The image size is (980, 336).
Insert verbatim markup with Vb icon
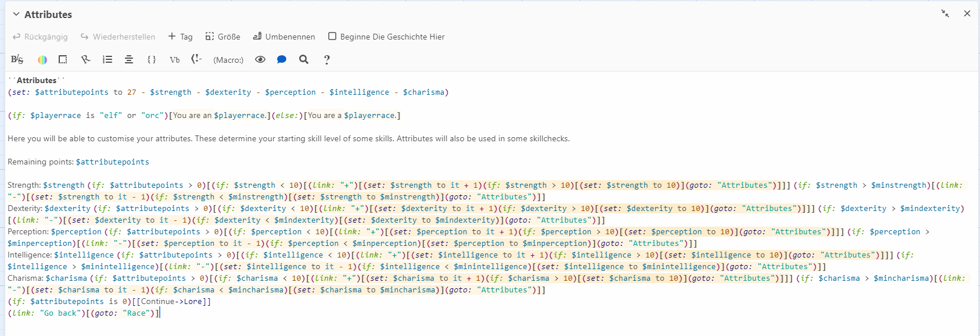(x=174, y=59)
